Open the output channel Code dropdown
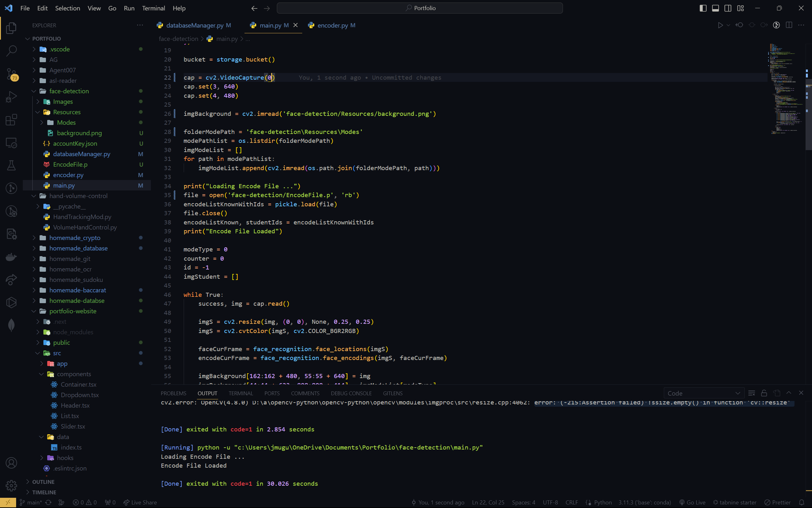This screenshot has height=508, width=812. coord(704,393)
